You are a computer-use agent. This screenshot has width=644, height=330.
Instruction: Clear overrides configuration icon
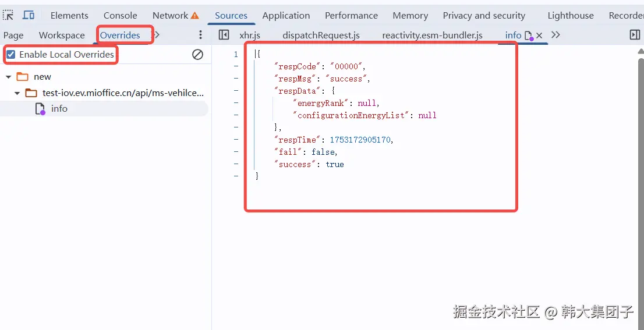(x=197, y=54)
